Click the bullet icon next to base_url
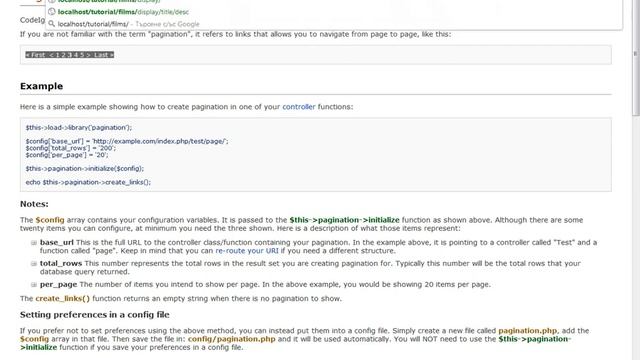Screen dimensions: 640x360 pos(34,242)
